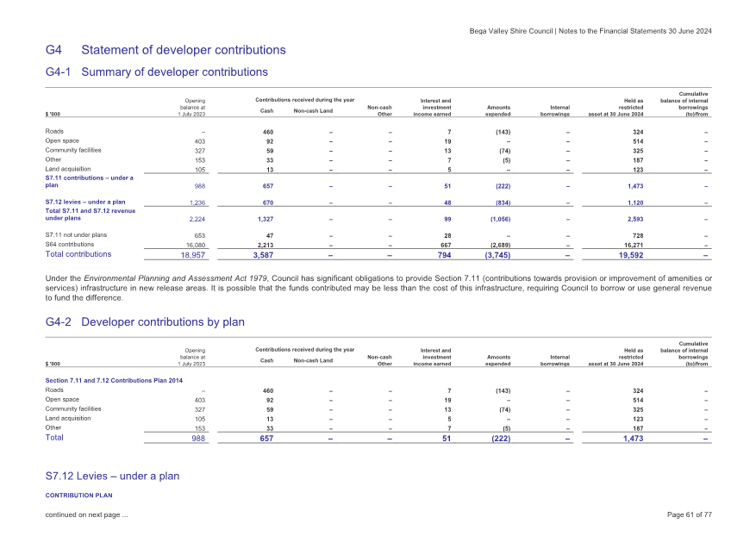
Task: Select total restricted asset value 19,592
Action: 631,255
